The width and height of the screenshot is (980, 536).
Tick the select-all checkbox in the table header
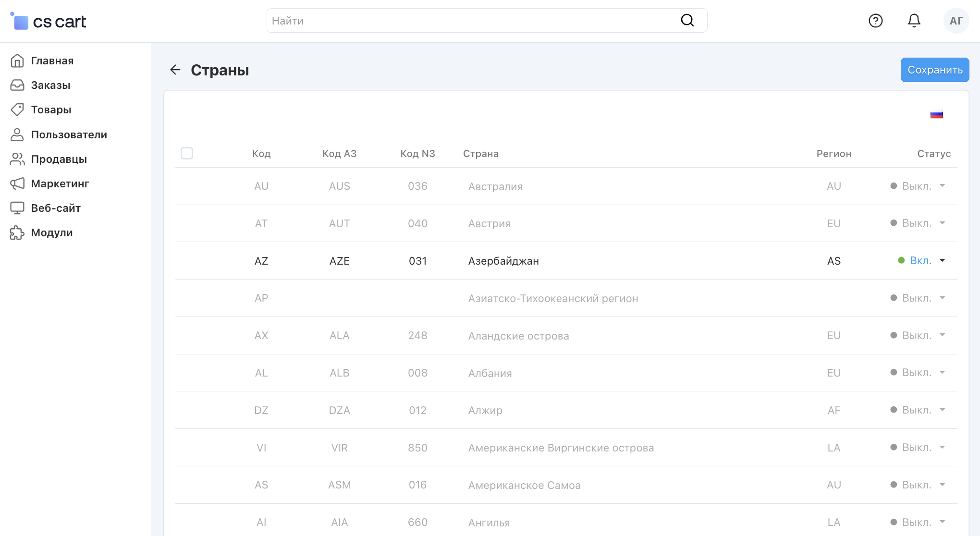pos(187,153)
